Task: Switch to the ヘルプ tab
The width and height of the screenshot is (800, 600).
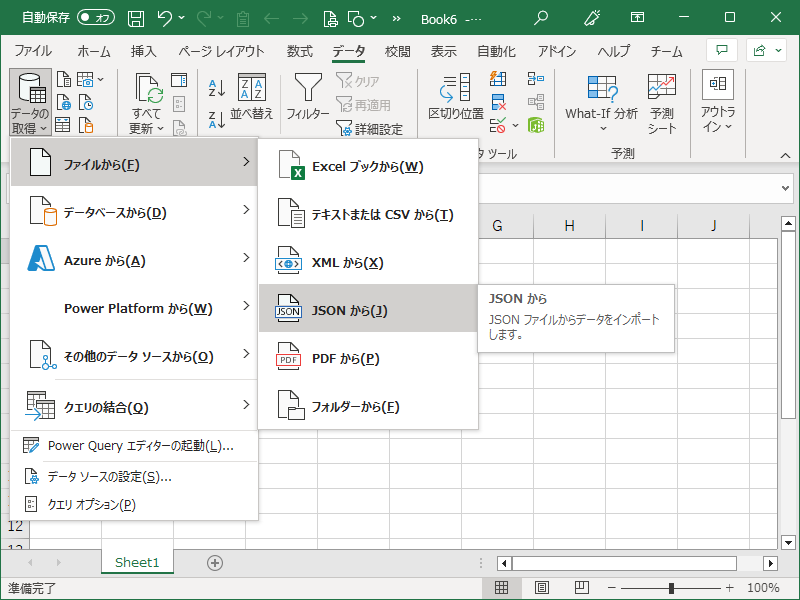Action: click(613, 51)
